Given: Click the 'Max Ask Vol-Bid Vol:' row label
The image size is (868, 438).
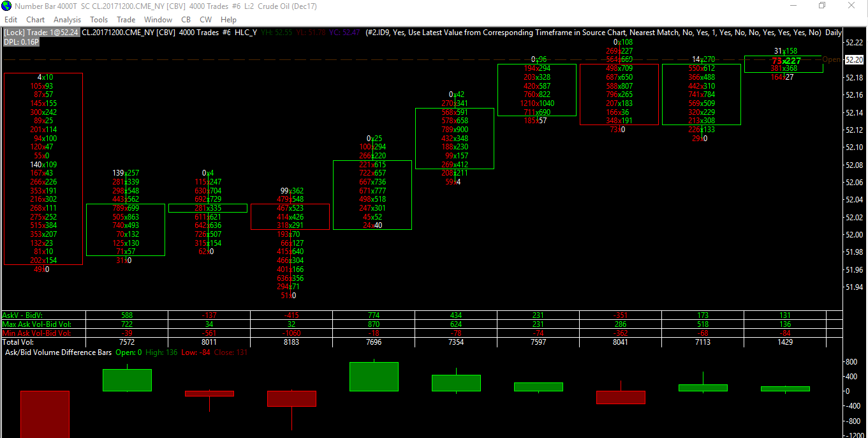Looking at the screenshot, I should (36, 324).
